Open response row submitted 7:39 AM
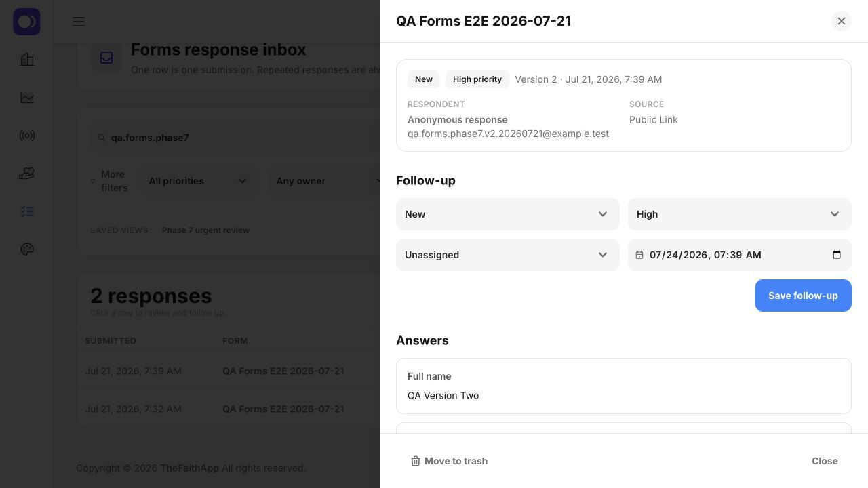 [229, 371]
